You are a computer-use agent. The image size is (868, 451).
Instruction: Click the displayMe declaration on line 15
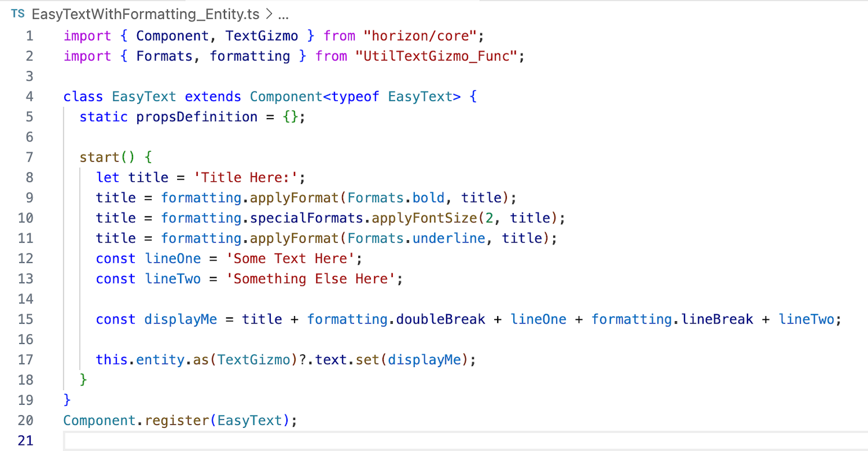[x=181, y=320]
